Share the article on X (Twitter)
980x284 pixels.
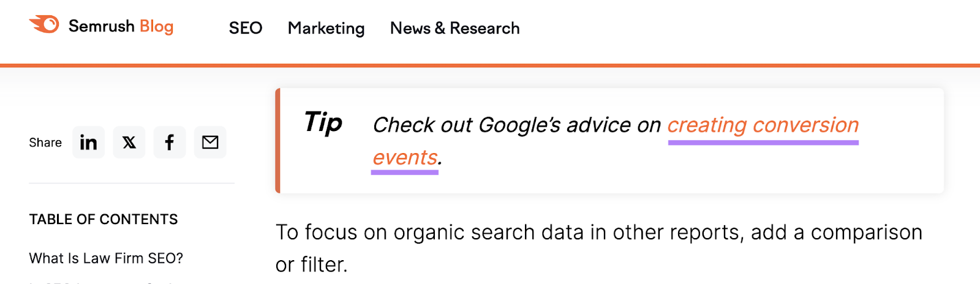click(129, 143)
